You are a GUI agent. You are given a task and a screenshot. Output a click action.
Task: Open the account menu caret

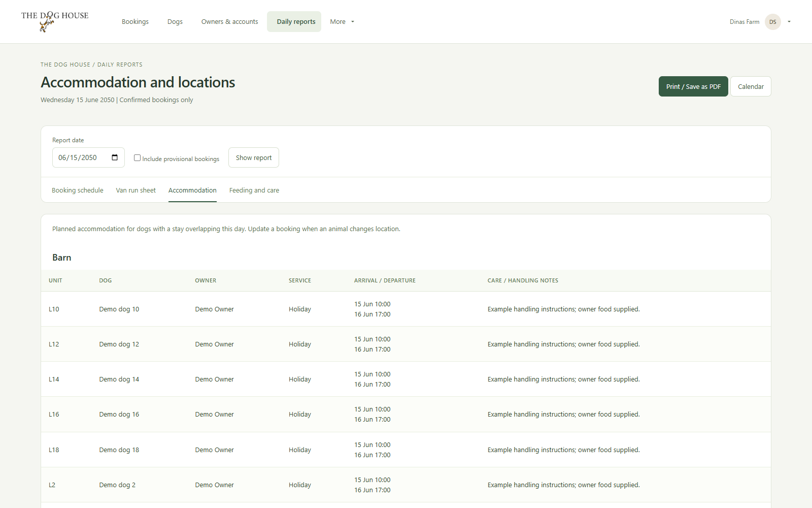[x=789, y=22]
